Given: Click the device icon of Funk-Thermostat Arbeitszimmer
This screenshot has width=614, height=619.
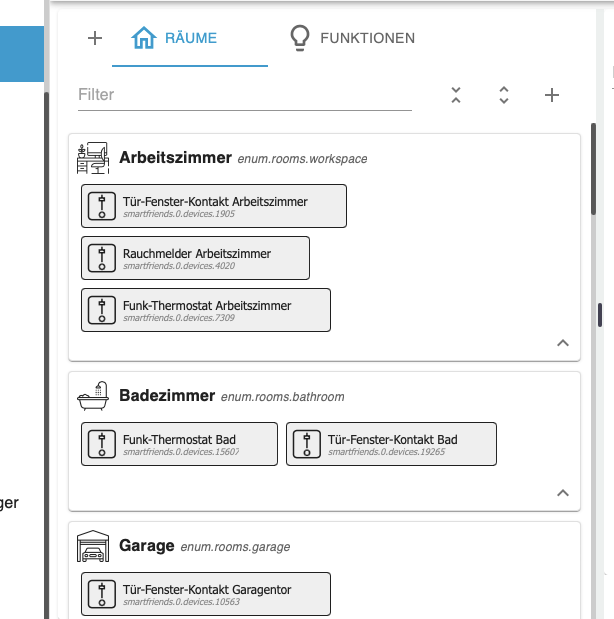Looking at the screenshot, I should [102, 310].
